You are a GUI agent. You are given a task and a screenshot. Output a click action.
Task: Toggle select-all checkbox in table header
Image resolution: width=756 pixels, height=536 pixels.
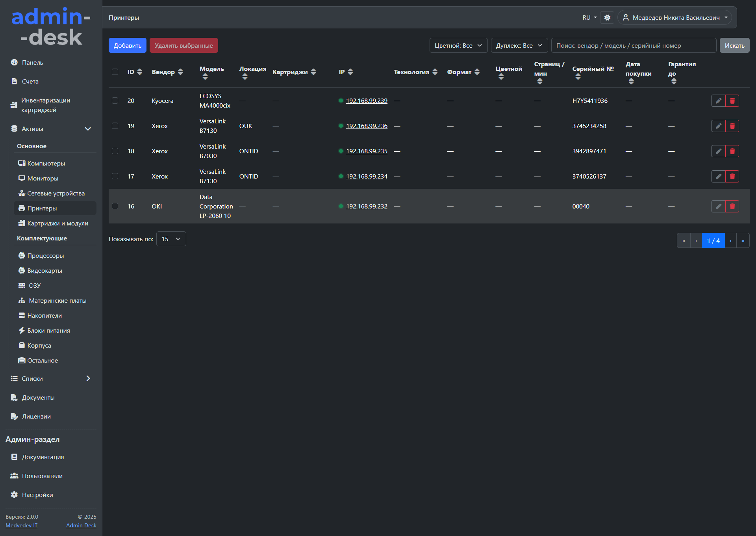pos(115,72)
